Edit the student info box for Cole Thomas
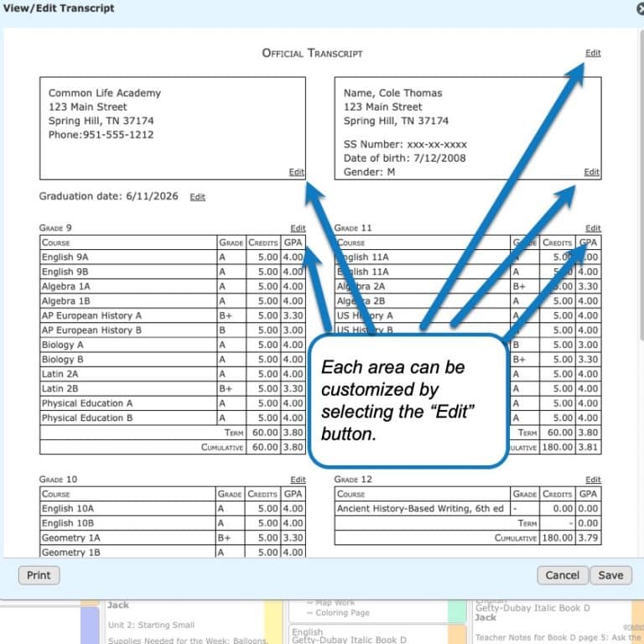 591,172
